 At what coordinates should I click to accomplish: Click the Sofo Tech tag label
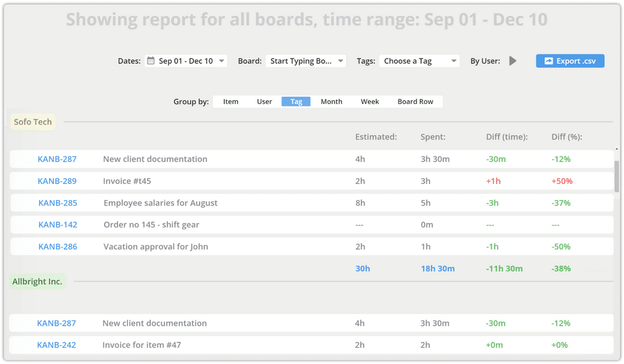(x=33, y=122)
